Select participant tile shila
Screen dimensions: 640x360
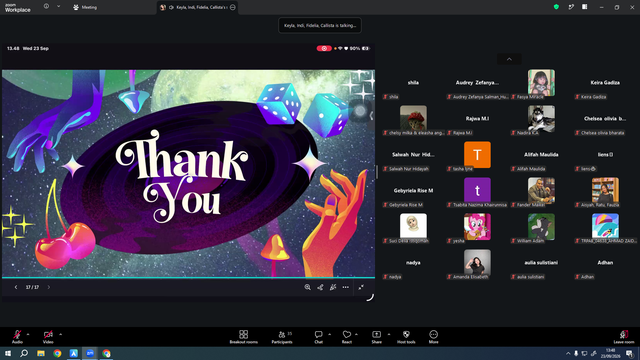[413, 83]
